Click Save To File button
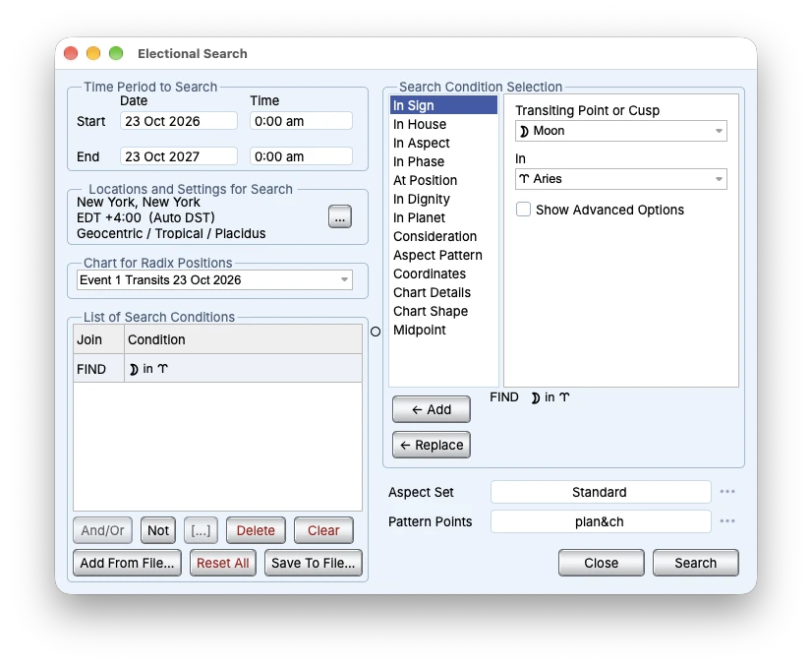This screenshot has height=667, width=812. (314, 563)
